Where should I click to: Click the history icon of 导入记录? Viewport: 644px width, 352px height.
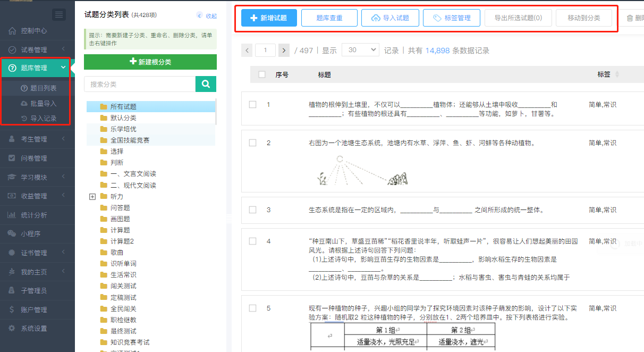point(24,118)
